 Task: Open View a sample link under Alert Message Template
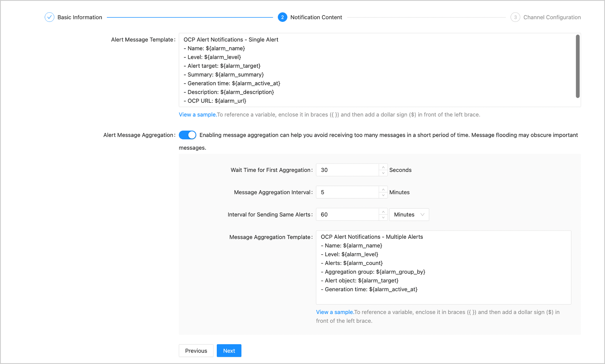tap(197, 115)
